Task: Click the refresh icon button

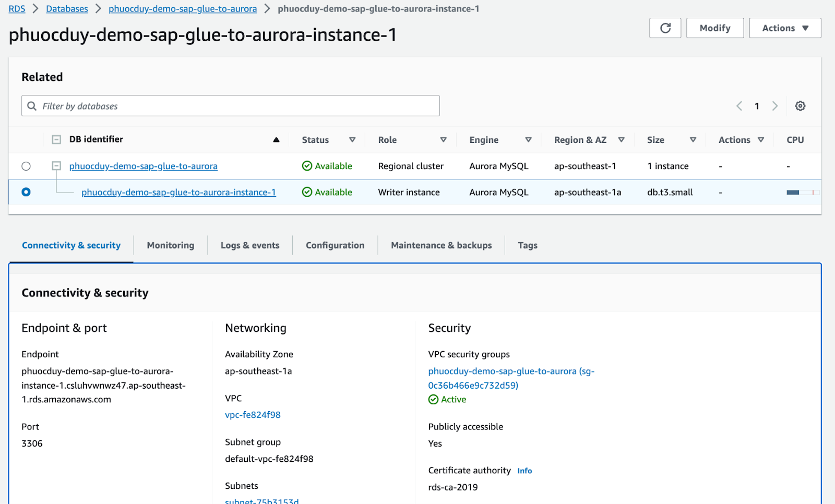Action: [x=665, y=28]
